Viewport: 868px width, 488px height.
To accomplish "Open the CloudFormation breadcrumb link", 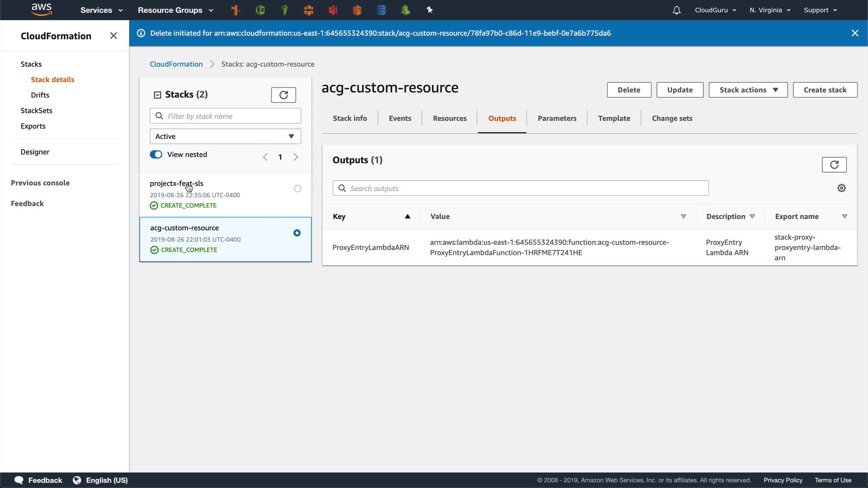I will coord(176,64).
